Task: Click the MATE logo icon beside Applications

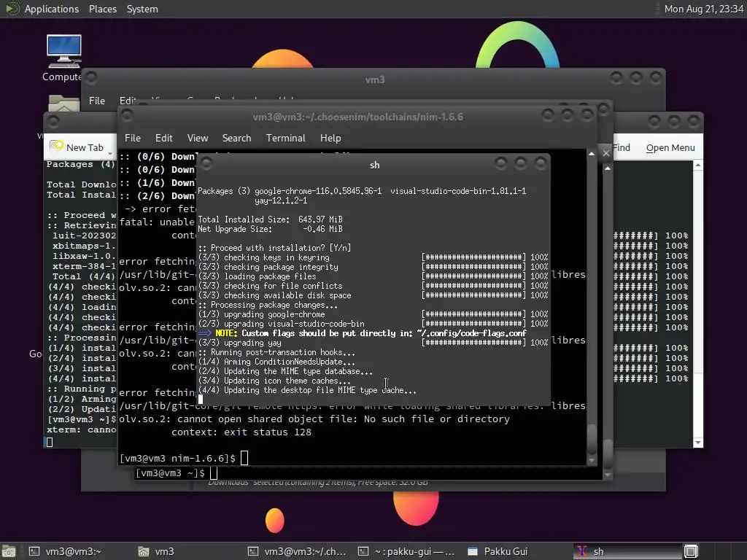Action: (12, 9)
